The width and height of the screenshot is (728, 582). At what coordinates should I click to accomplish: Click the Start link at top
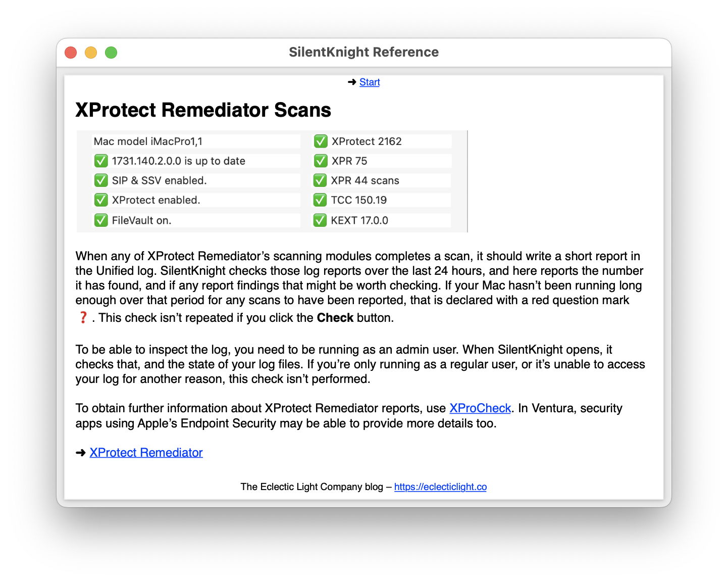(370, 82)
